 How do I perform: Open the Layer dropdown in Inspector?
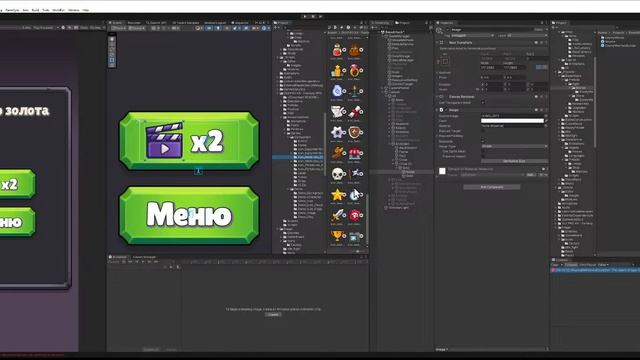[x=527, y=36]
